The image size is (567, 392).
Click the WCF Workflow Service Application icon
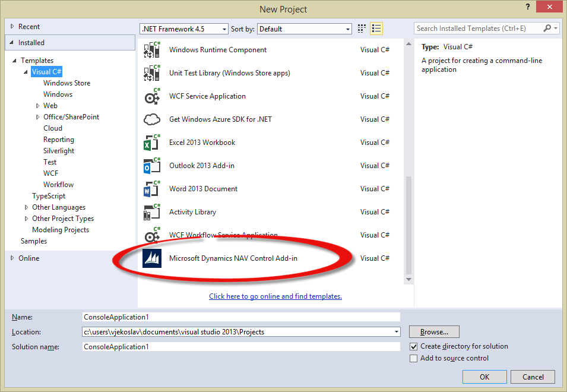click(152, 235)
